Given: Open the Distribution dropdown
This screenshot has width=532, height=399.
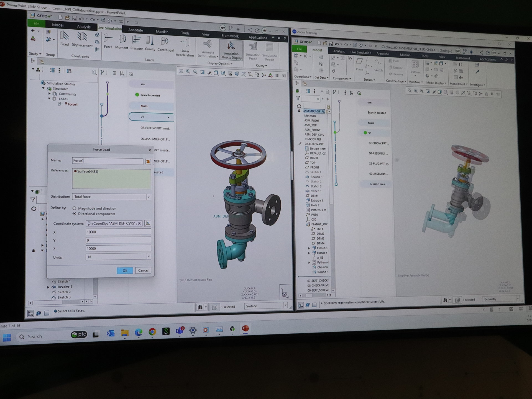Looking at the screenshot, I should 149,197.
